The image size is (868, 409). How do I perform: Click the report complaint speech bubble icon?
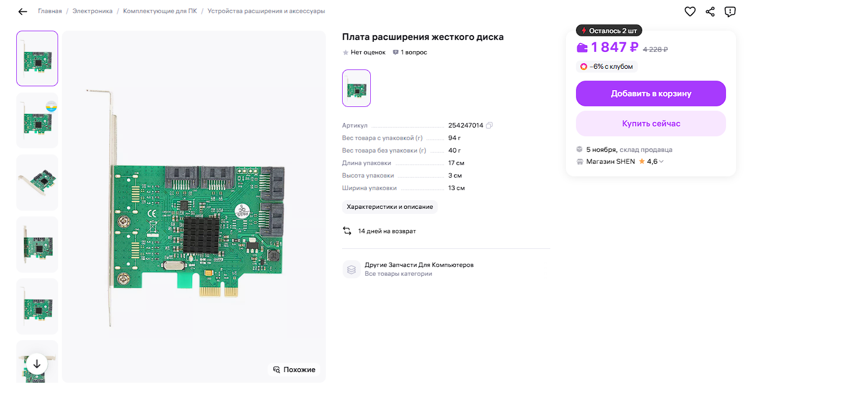point(730,12)
